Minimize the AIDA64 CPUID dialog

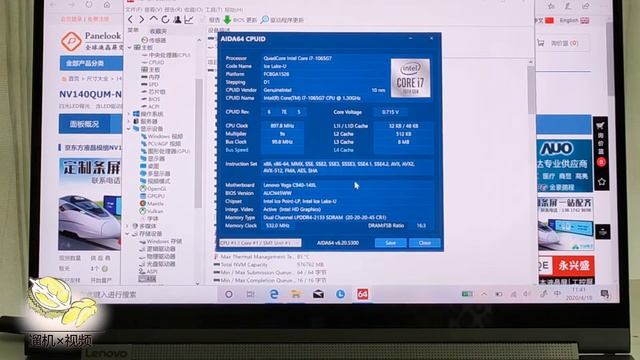(411, 38)
